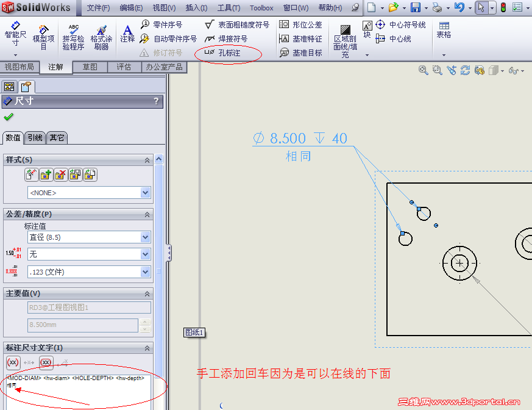Click the Rebuild traffic light icon

tap(503, 7)
